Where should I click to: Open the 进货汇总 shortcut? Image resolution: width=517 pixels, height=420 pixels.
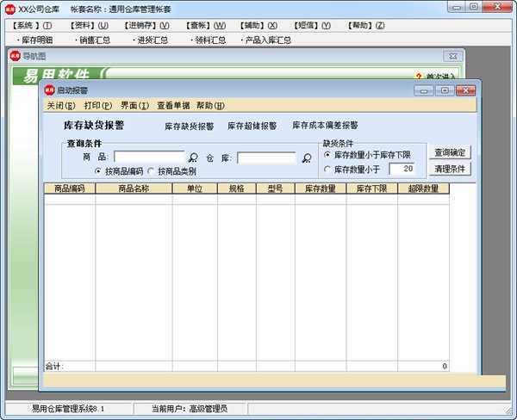(150, 40)
